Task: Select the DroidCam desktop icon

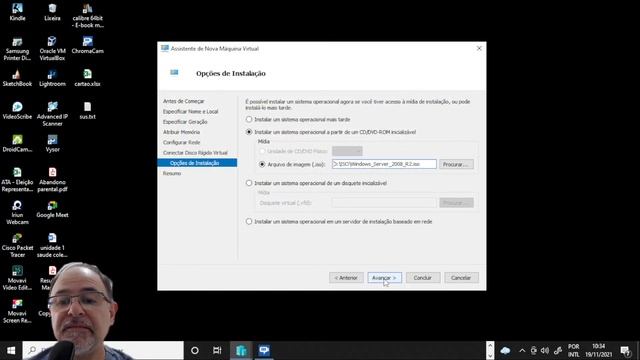Action: click(17, 144)
